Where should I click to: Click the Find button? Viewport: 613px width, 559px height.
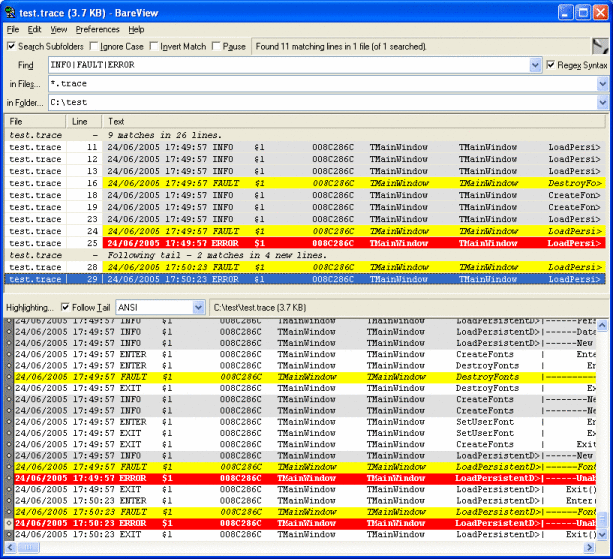pos(24,65)
